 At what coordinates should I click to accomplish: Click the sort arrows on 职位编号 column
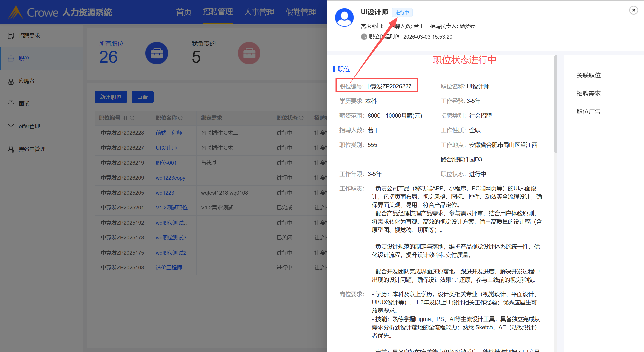tap(125, 118)
